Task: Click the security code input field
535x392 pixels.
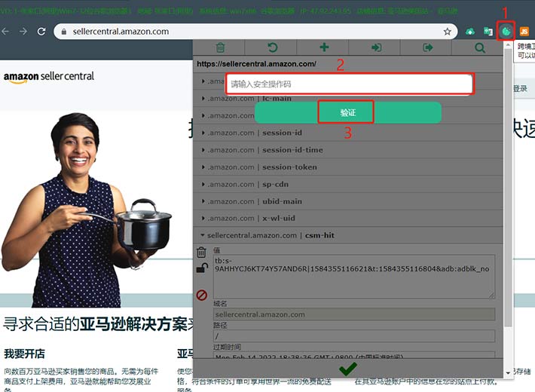Action: pyautogui.click(x=350, y=84)
